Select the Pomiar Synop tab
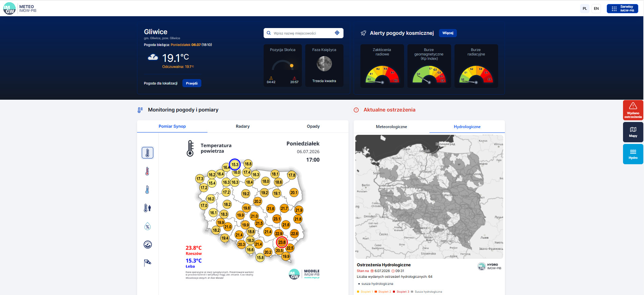644x295 pixels. pyautogui.click(x=172, y=126)
